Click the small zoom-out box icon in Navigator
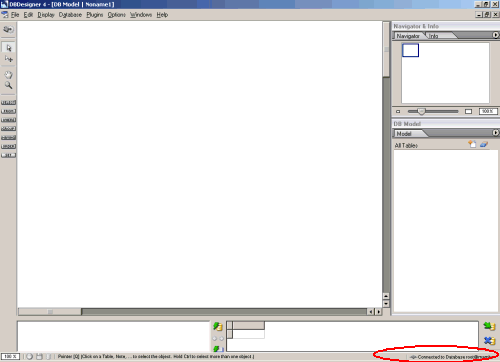 point(398,111)
